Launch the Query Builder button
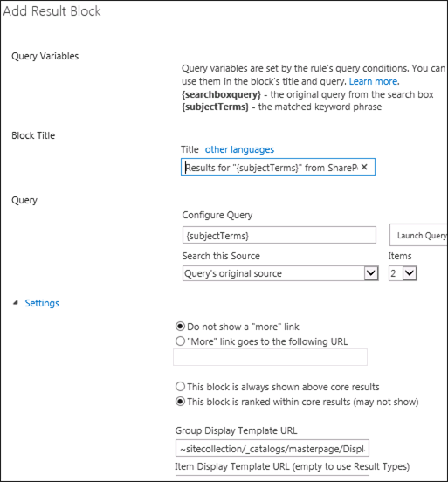The height and width of the screenshot is (482, 448). click(x=418, y=235)
